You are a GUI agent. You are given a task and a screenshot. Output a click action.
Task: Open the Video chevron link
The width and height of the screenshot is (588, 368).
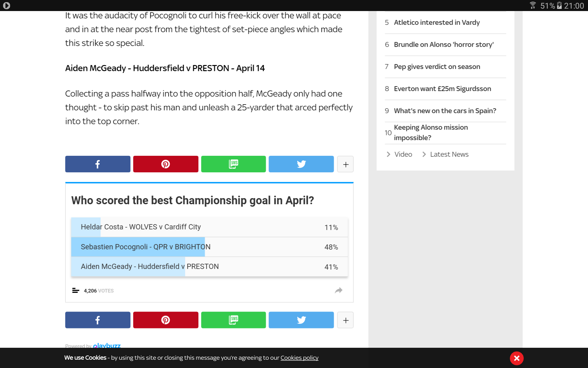(x=399, y=154)
